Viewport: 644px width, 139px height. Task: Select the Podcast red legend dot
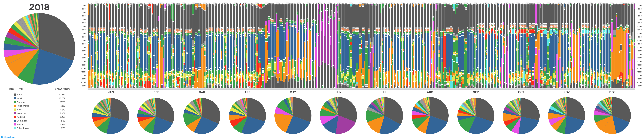(15, 117)
